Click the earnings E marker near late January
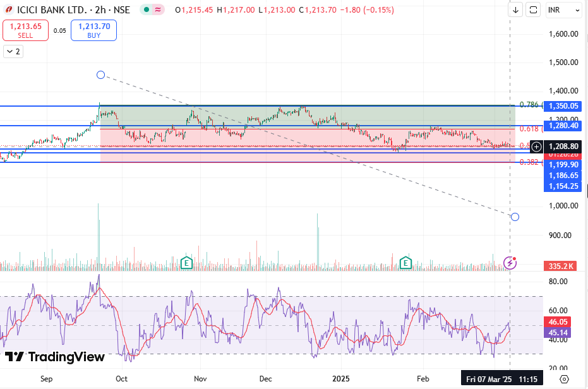Viewport: 588px width, 389px height. [405, 263]
